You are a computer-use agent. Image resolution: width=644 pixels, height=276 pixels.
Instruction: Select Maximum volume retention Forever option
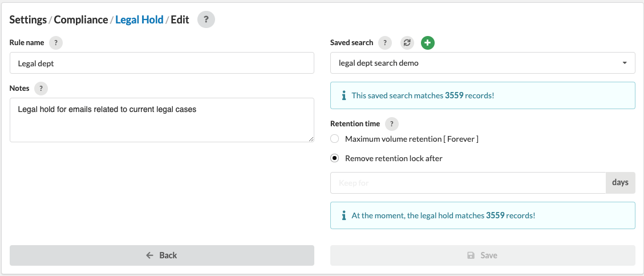point(334,139)
